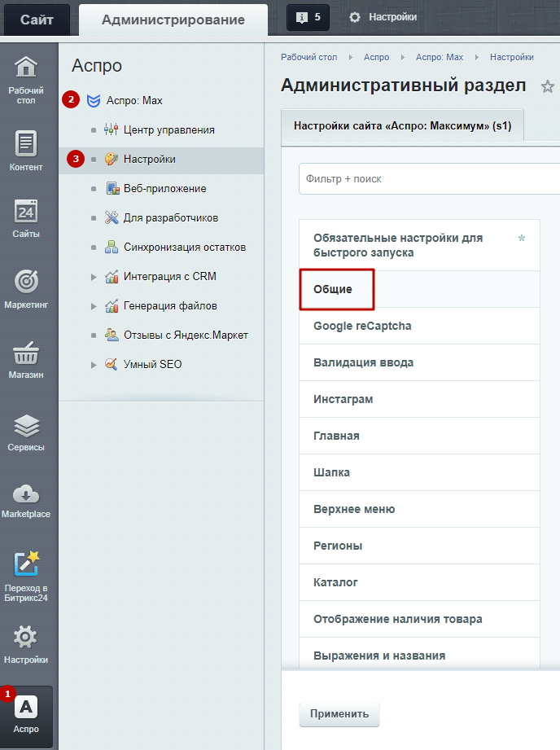The width and height of the screenshot is (560, 750).
Task: Open Выражения и названия section
Action: [x=419, y=654]
